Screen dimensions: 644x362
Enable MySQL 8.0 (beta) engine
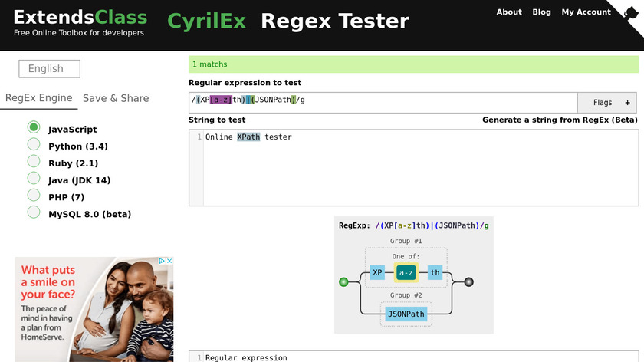pos(34,212)
